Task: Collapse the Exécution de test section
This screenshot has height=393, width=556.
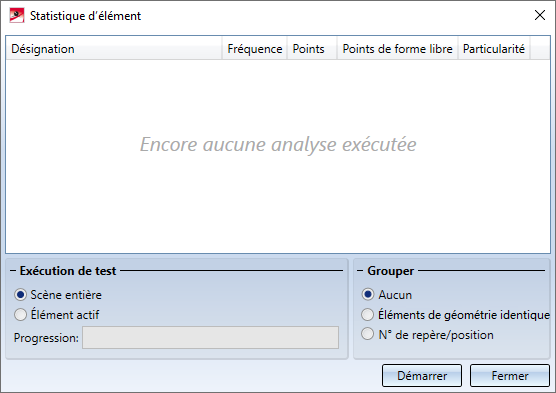Action: coord(13,271)
